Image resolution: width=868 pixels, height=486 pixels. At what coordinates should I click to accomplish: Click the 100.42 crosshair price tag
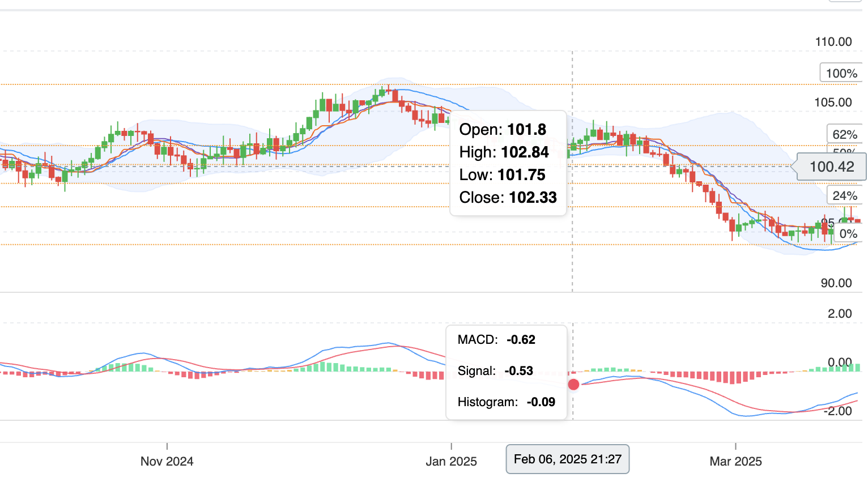(831, 167)
